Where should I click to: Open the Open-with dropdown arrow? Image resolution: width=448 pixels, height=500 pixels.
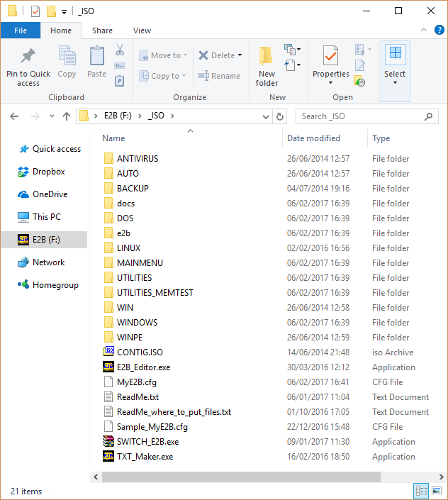click(369, 50)
